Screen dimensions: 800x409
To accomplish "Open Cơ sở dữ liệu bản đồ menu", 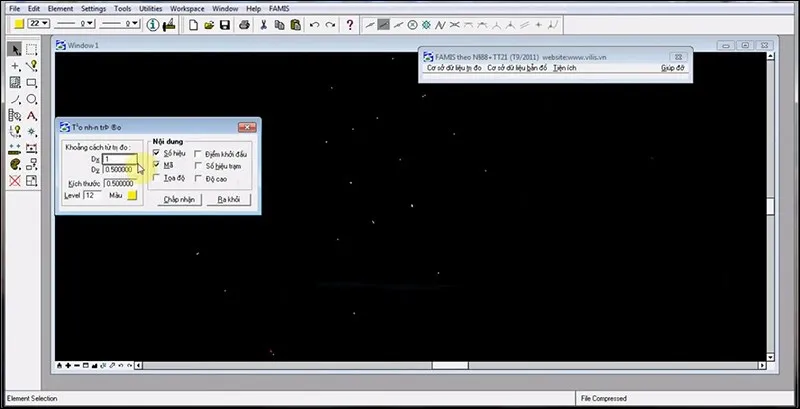I will click(515, 69).
